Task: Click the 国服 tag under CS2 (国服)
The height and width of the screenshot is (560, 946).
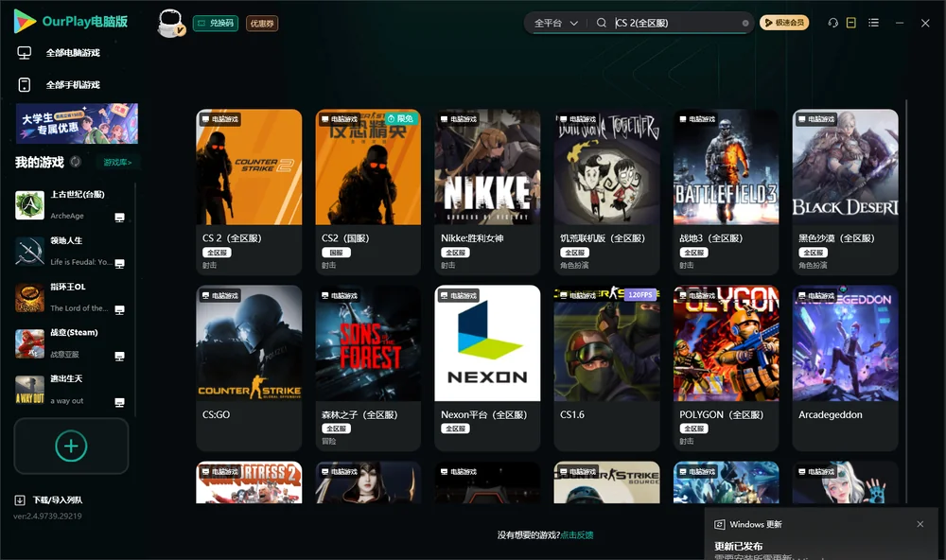Action: (x=336, y=253)
